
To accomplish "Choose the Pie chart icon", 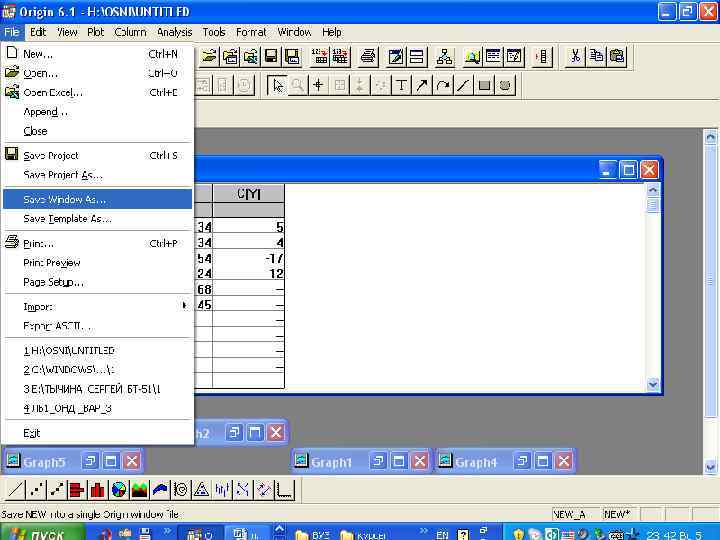I will coord(118,490).
